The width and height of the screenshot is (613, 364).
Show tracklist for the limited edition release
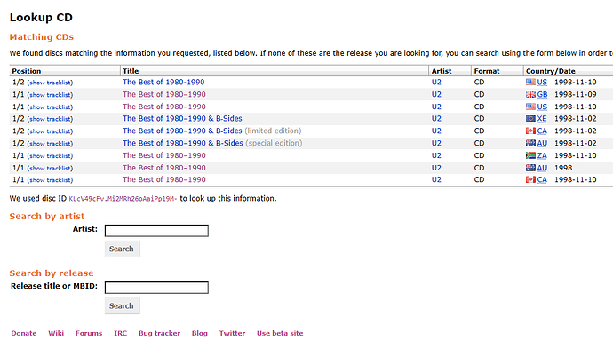click(x=50, y=131)
